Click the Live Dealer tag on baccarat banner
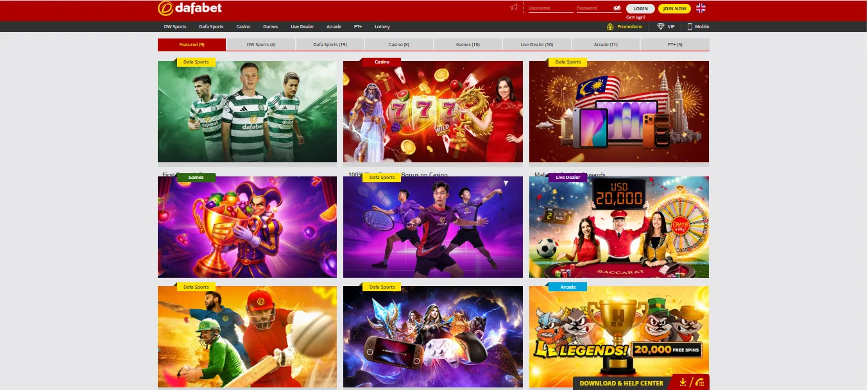Screen dimensions: 868x390 pos(568,178)
